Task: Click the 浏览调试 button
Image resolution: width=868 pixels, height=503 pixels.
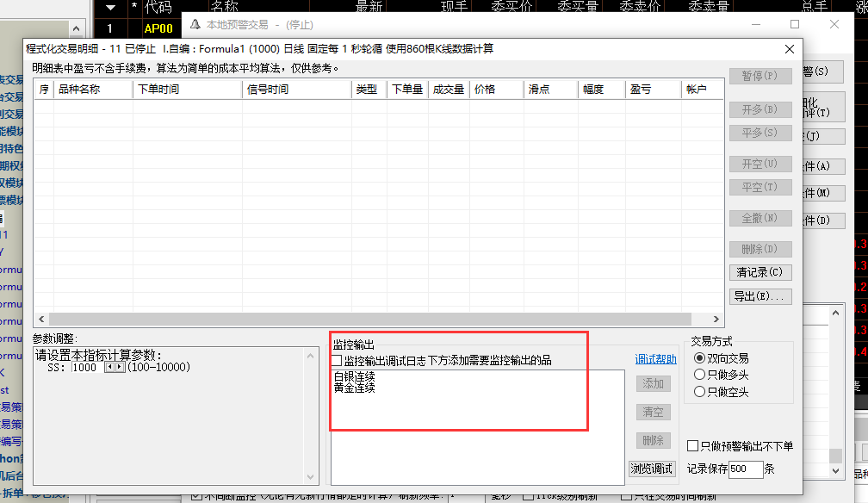Action: tap(652, 469)
